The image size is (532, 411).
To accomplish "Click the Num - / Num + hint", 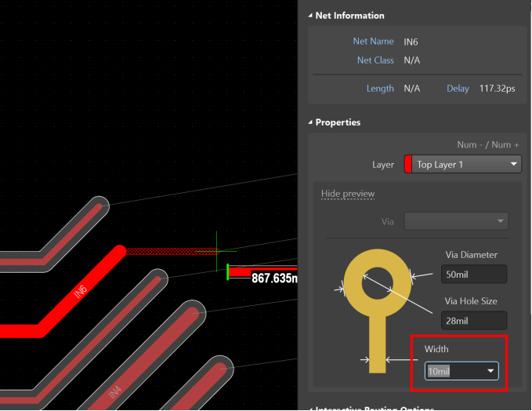I will [488, 144].
